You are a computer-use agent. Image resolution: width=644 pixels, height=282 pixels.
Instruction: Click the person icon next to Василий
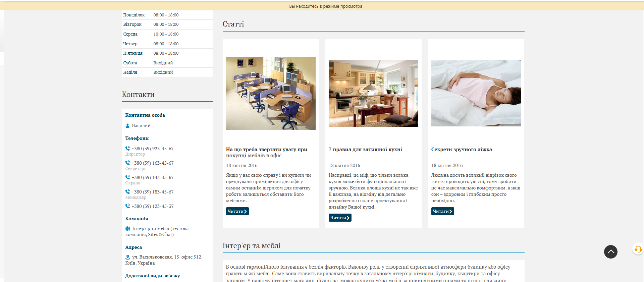[127, 126]
